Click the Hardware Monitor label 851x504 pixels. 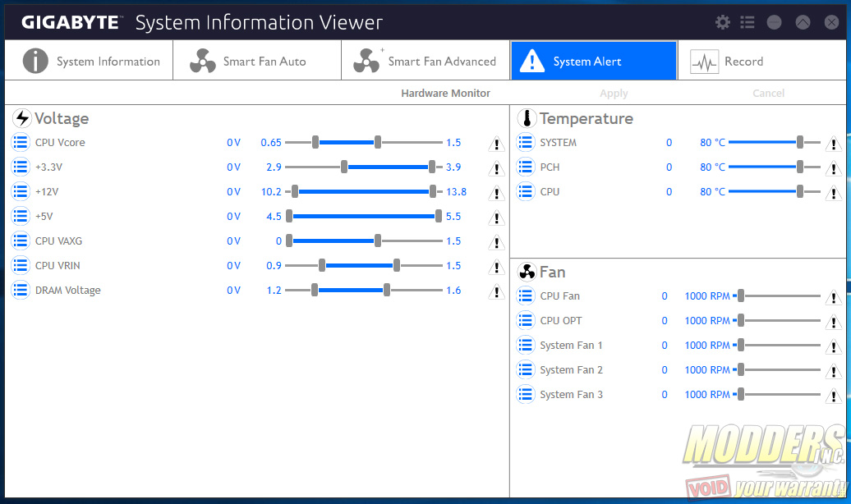445,94
